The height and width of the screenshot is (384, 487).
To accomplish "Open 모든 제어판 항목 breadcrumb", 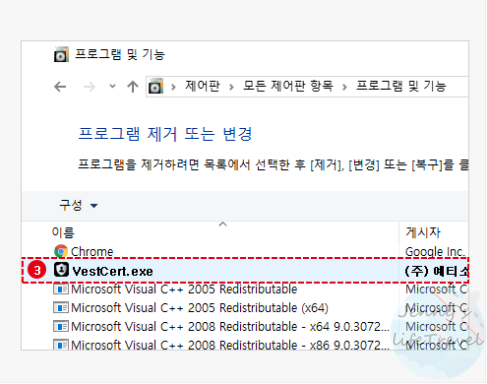I will click(288, 86).
